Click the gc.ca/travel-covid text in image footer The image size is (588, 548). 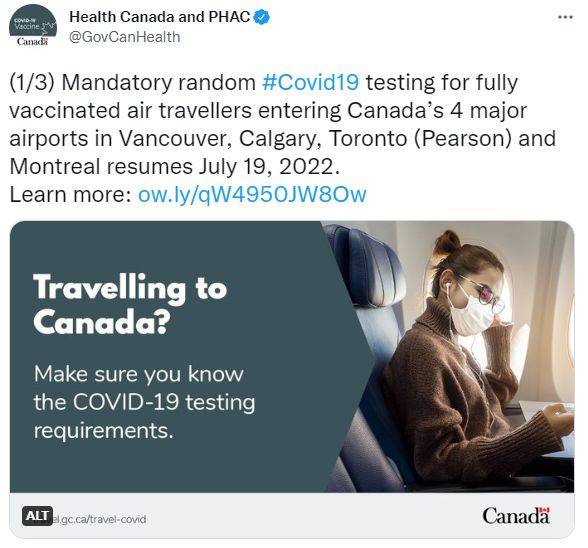tap(100, 519)
